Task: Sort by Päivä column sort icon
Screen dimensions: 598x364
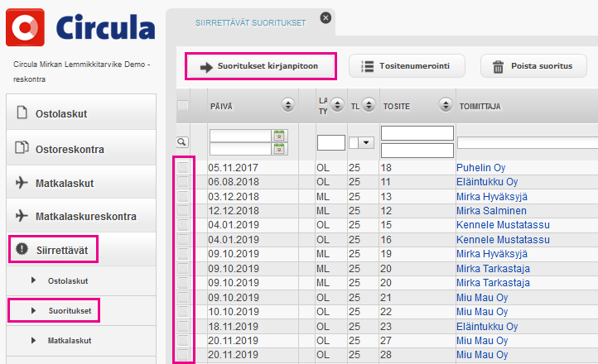Action: tap(287, 105)
